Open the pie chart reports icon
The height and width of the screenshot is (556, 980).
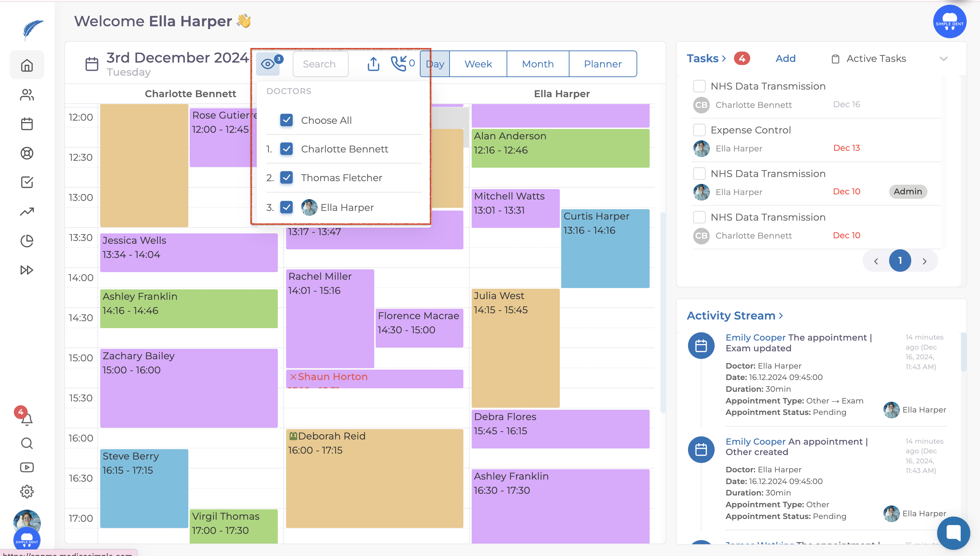pos(27,241)
